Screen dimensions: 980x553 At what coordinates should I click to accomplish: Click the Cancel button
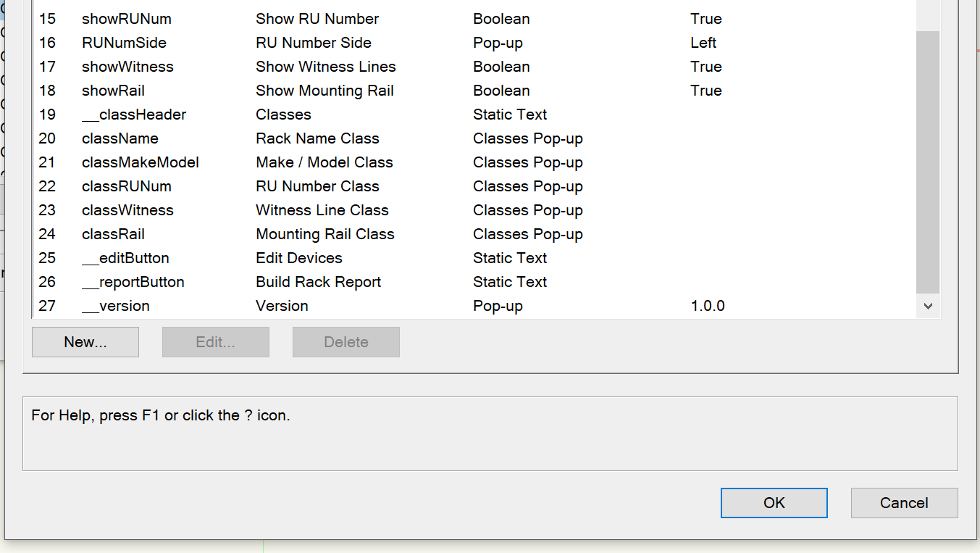coord(904,503)
